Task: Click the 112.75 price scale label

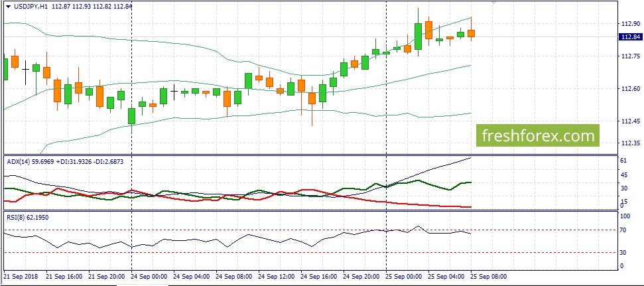Action: (x=631, y=56)
